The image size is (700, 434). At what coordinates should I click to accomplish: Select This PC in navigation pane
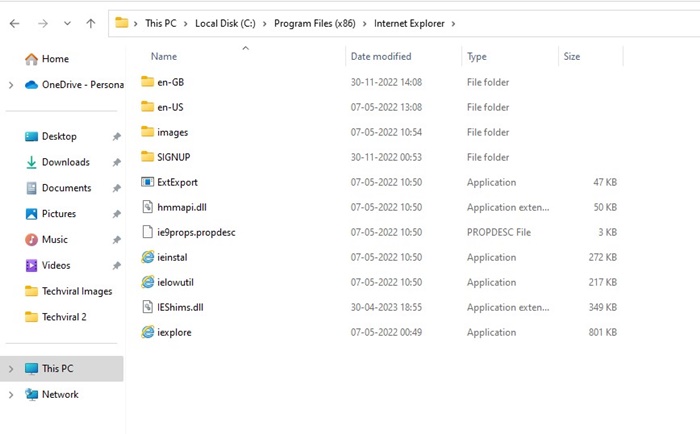click(x=62, y=369)
